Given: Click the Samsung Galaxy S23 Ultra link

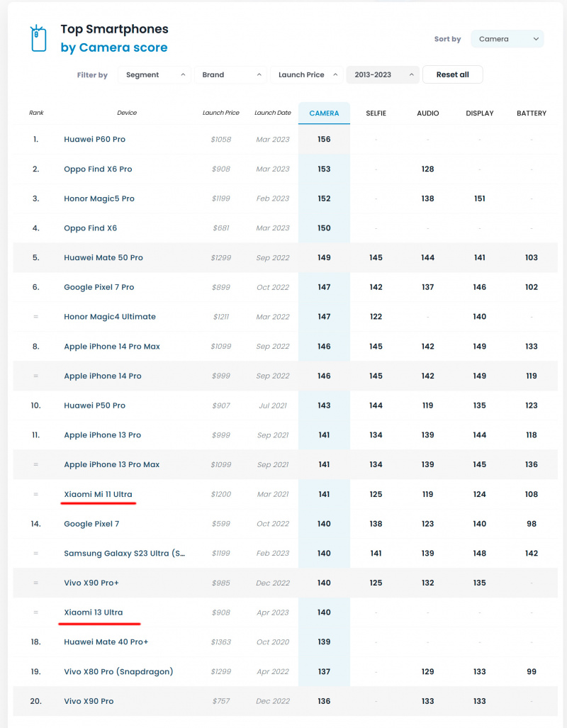Looking at the screenshot, I should (x=125, y=554).
